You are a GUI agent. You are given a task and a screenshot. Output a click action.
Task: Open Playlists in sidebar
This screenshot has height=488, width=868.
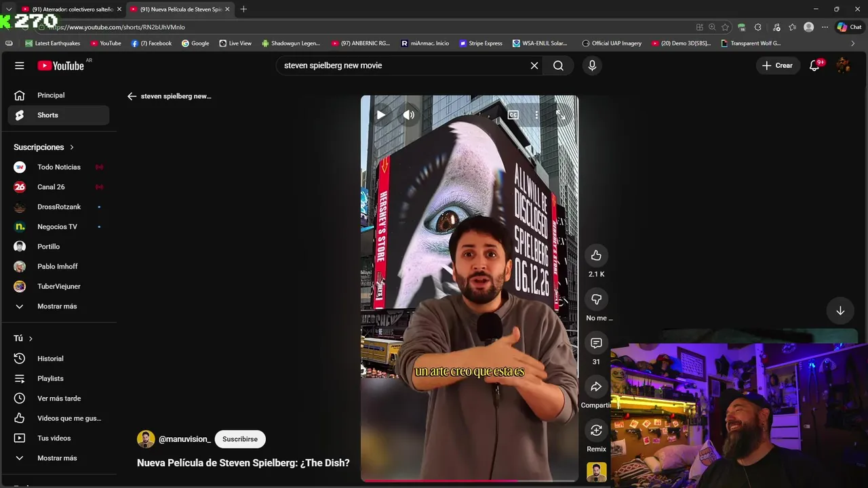58,378
